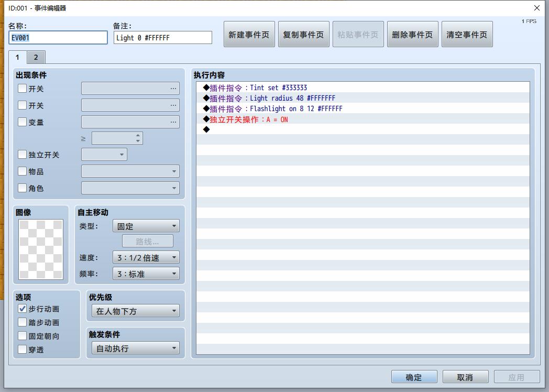Click the 备注 note input field
Viewport: 549px width, 392px height.
click(163, 38)
